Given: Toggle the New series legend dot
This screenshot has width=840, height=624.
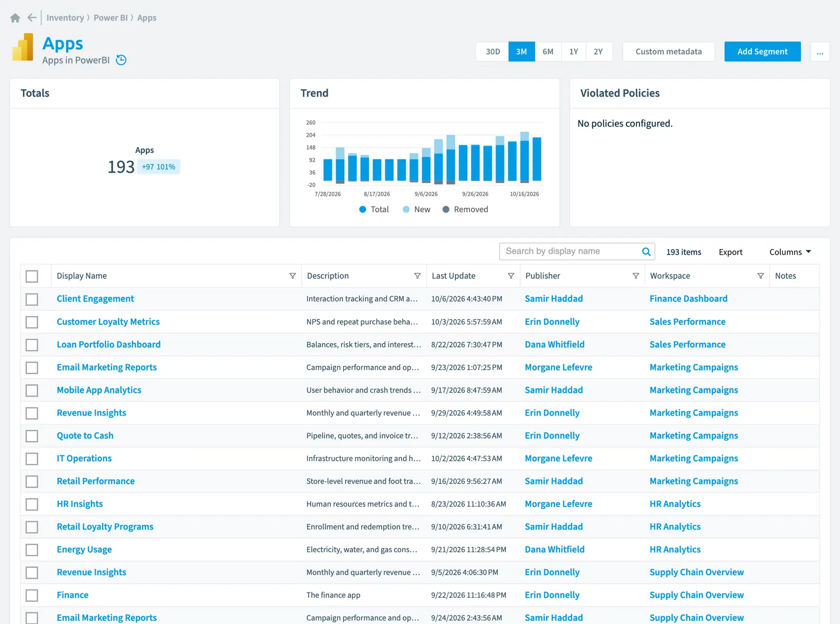Looking at the screenshot, I should [406, 209].
